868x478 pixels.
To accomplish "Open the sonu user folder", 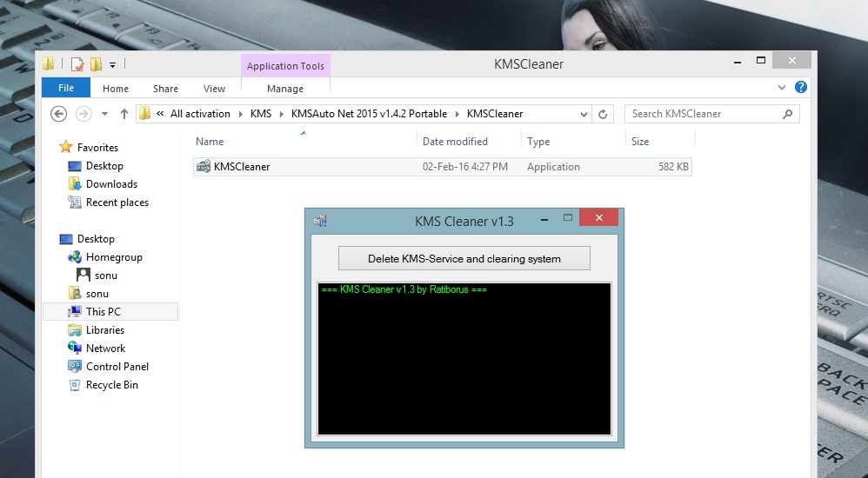I will [97, 294].
